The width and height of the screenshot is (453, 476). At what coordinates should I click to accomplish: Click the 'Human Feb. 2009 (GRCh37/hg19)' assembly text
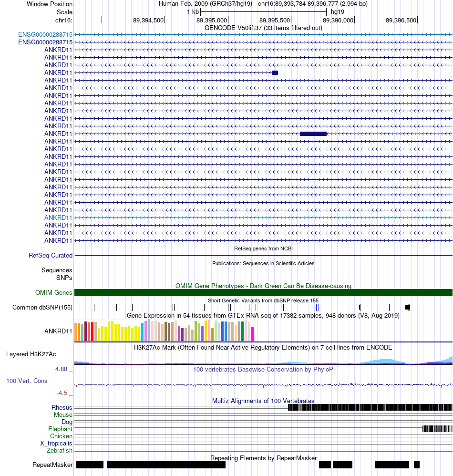[x=206, y=4]
